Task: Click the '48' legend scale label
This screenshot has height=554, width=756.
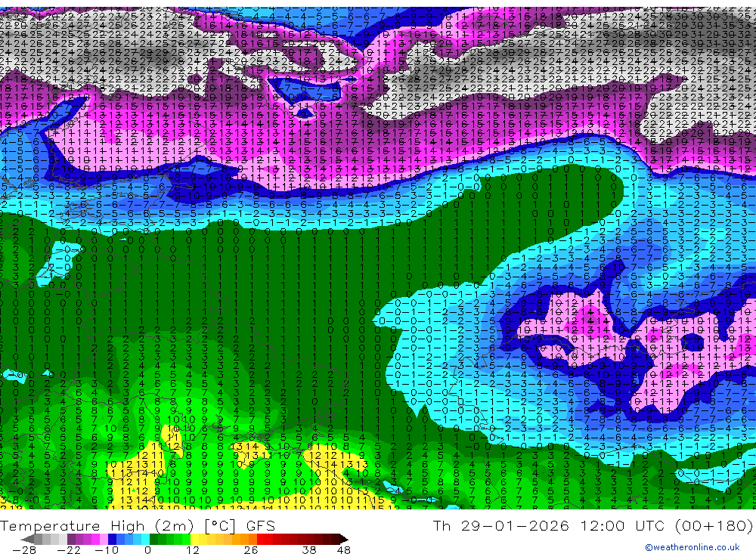Action: tap(344, 550)
